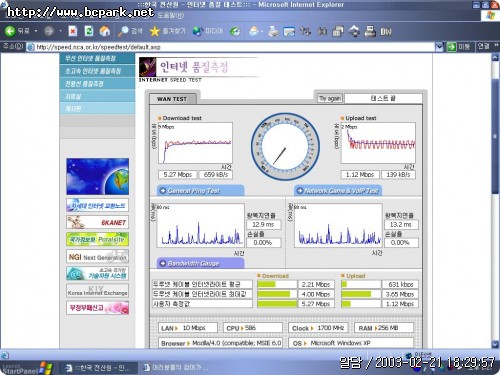Open the Bandwidth Gauge section
This screenshot has width=500, height=375.
coord(200,264)
